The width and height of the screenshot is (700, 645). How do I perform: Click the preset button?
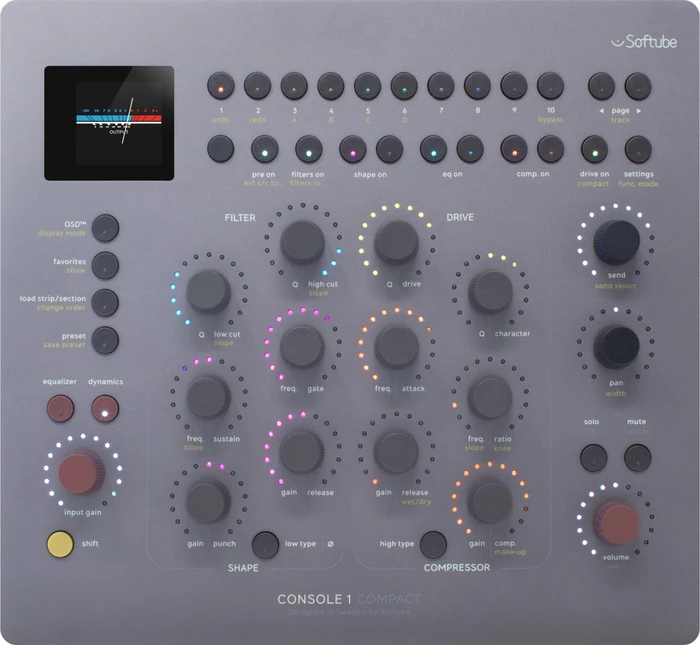click(x=105, y=341)
